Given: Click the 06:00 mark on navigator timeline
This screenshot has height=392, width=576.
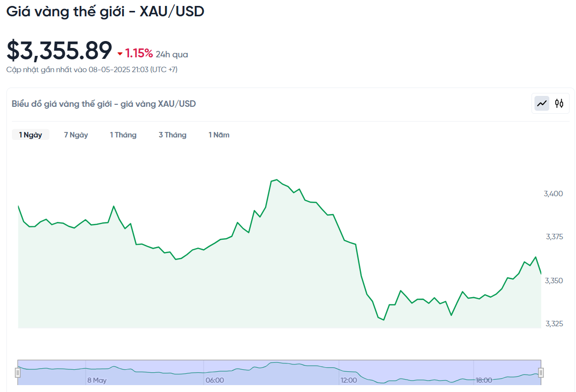Looking at the screenshot, I should 215,380.
